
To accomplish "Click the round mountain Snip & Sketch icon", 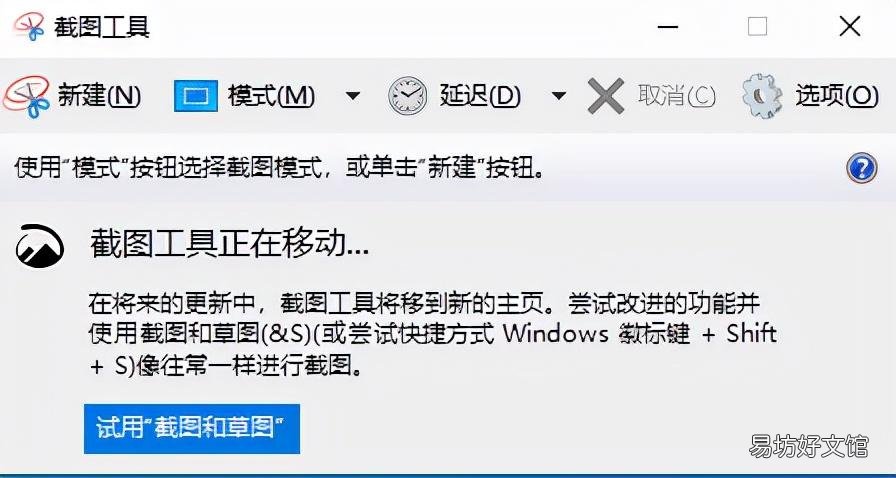I will pos(40,246).
